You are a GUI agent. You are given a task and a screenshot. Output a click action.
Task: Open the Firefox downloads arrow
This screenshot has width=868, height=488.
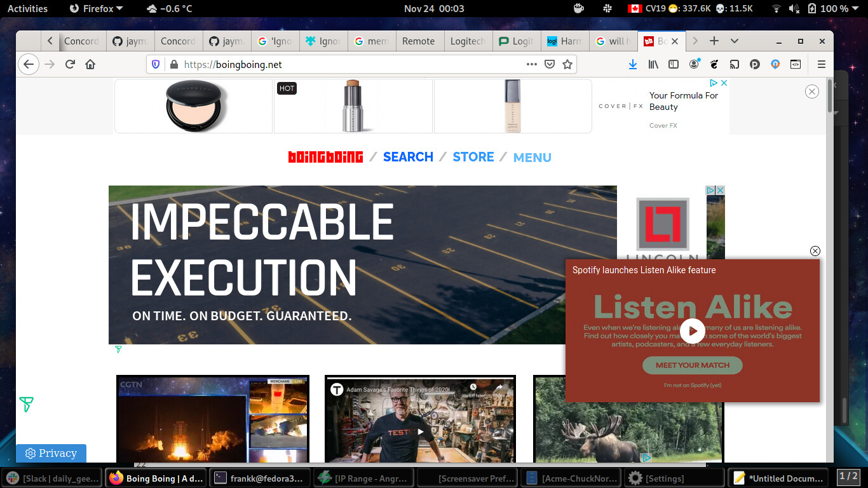point(633,64)
